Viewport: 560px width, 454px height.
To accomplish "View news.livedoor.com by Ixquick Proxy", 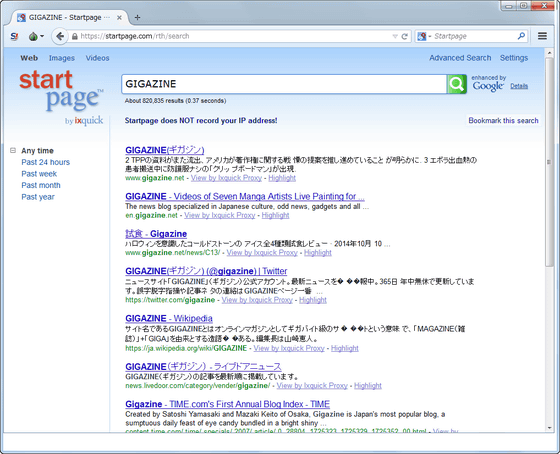I will pyautogui.click(x=312, y=385).
